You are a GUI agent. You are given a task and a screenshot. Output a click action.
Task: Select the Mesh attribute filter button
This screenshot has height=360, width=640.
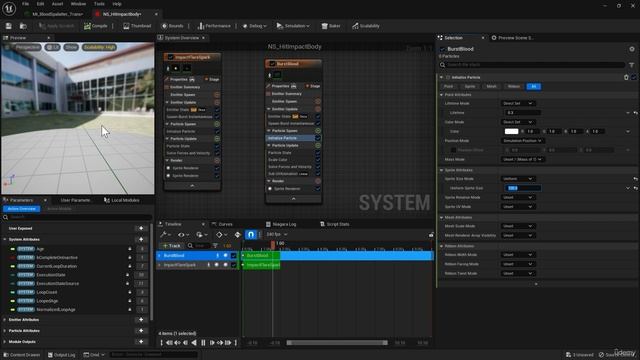[491, 87]
